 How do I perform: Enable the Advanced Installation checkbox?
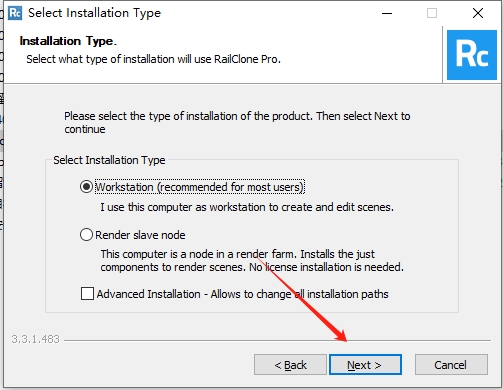pos(87,294)
